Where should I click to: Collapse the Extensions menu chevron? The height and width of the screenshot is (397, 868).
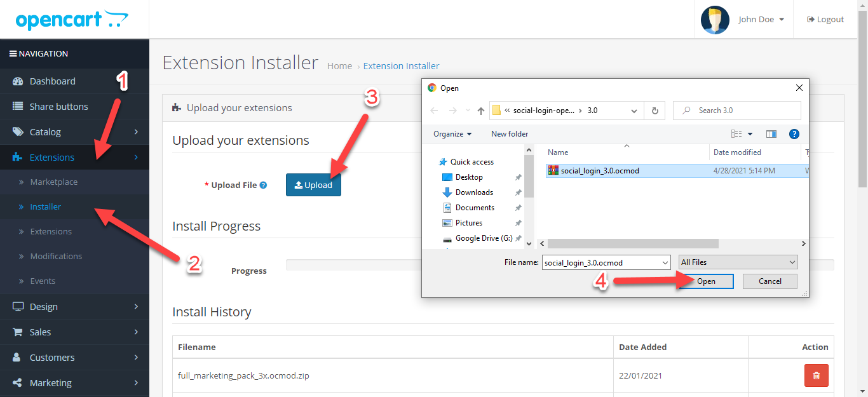(x=136, y=158)
